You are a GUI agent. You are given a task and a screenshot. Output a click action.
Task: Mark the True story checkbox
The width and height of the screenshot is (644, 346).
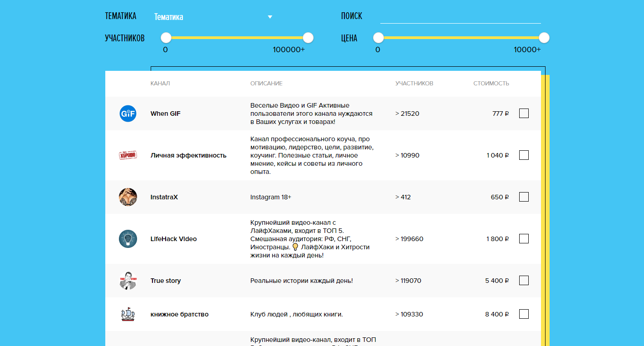click(524, 281)
